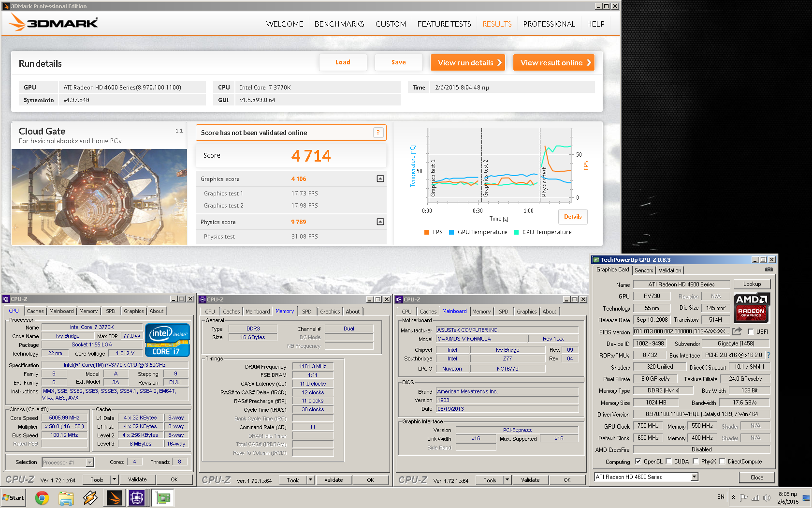This screenshot has height=508, width=812.
Task: Click the Intel Core i7 inside logo
Action: (x=167, y=340)
